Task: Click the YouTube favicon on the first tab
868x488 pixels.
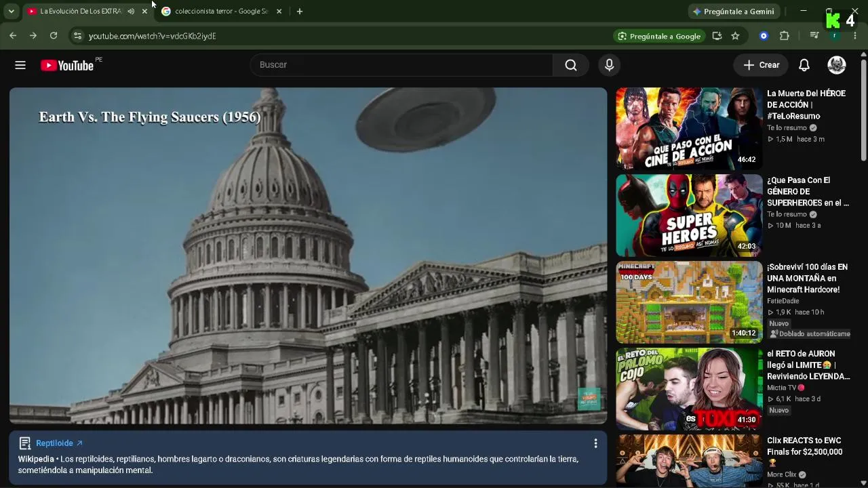Action: [32, 12]
